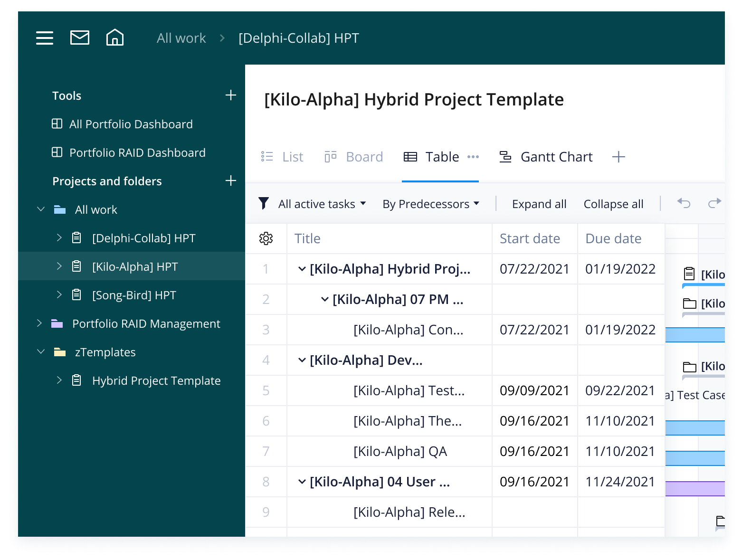Click Expand all button

[x=539, y=204]
